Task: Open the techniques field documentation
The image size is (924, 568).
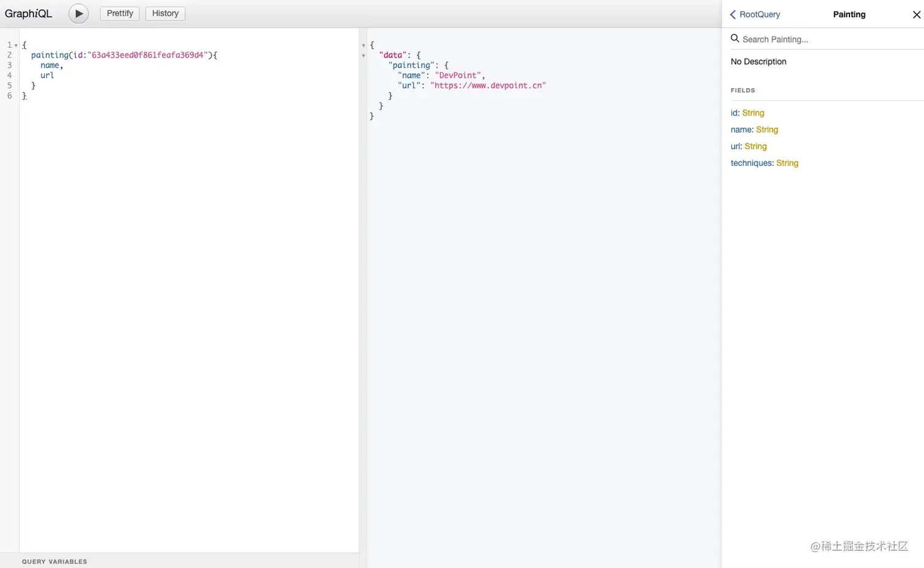Action: (x=751, y=163)
